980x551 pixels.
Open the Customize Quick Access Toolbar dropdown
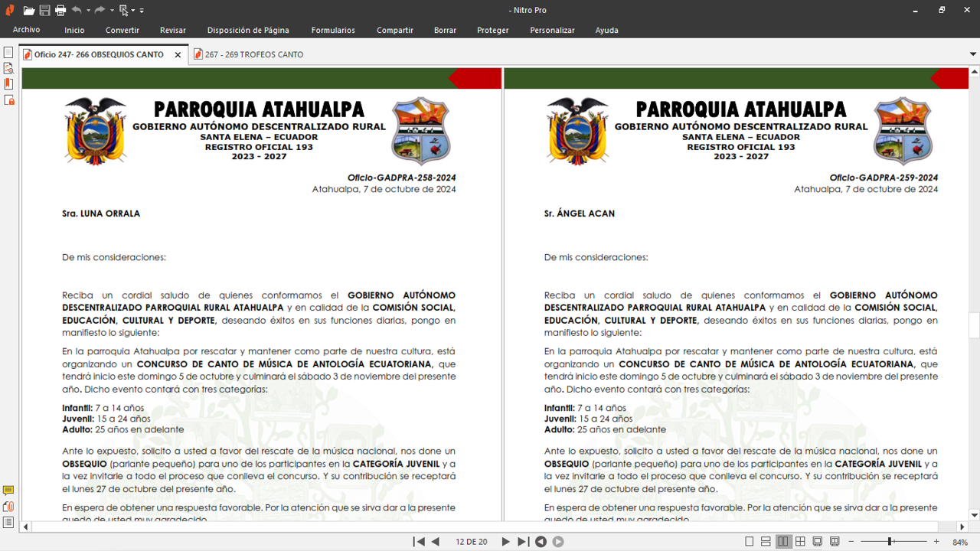pos(142,11)
